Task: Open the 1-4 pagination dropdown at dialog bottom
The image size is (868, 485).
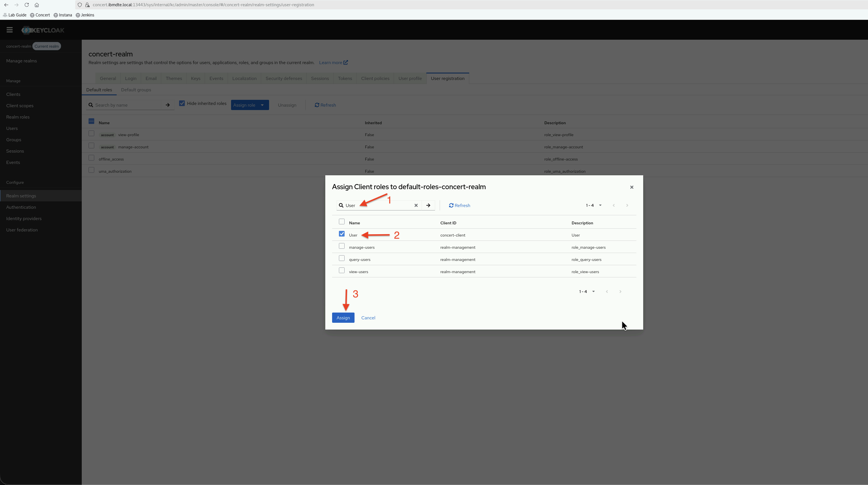Action: (587, 292)
